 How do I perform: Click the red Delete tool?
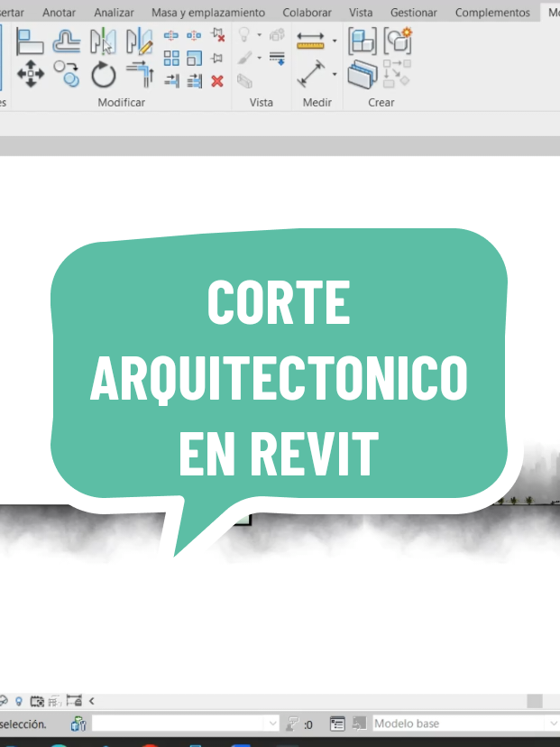pos(217,81)
